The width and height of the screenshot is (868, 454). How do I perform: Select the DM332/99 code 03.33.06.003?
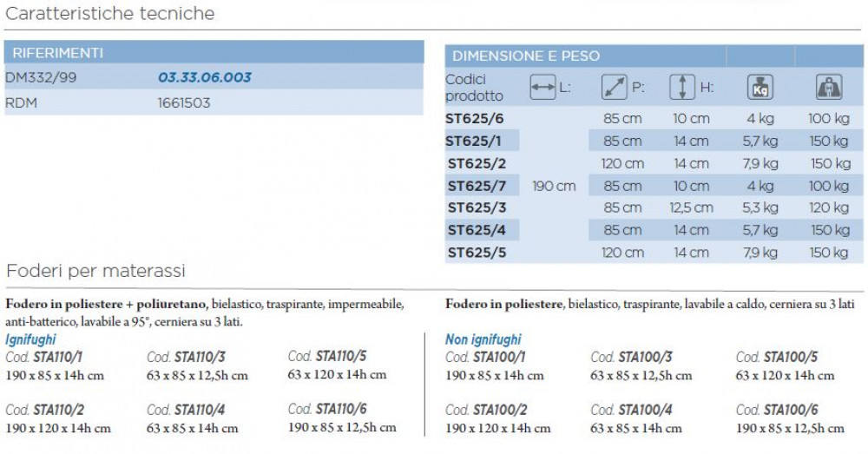tap(205, 77)
